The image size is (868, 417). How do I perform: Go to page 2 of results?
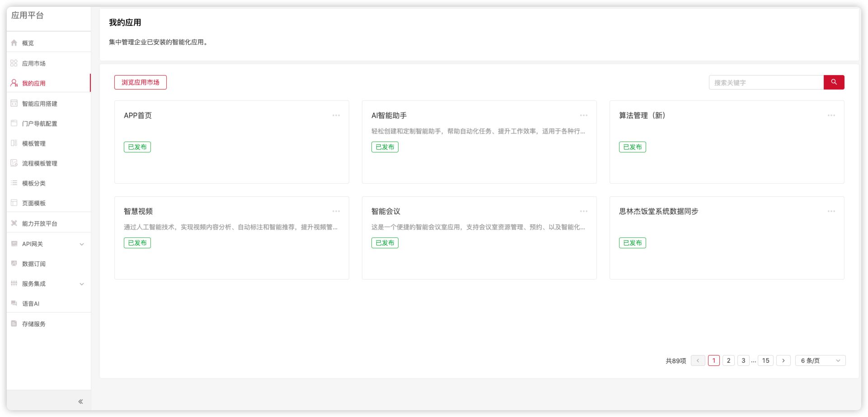point(728,360)
